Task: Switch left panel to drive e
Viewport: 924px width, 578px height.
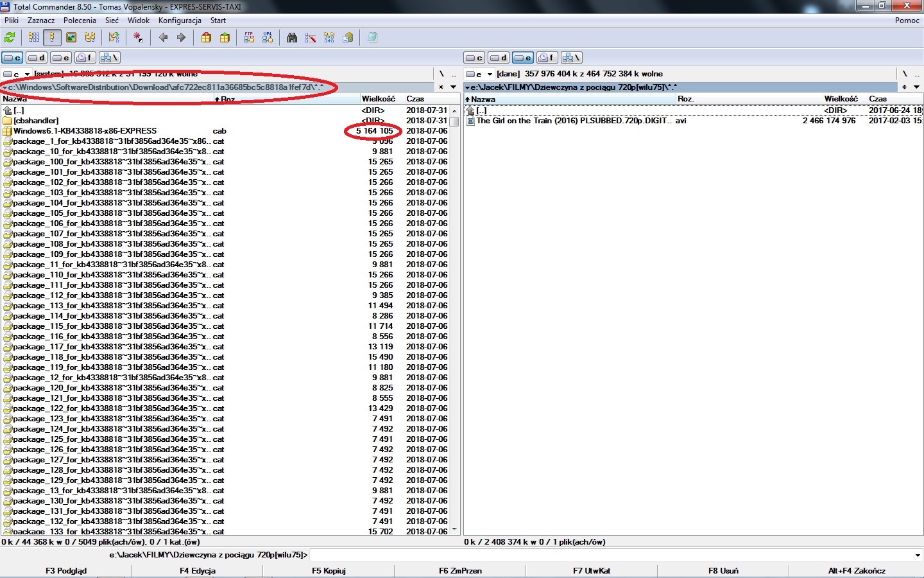Action: (61, 58)
